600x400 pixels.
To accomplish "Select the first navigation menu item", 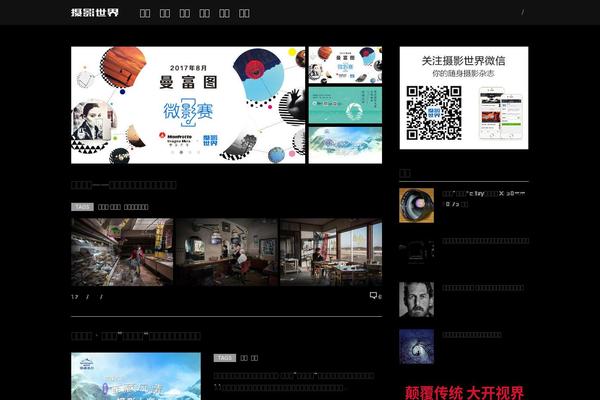I will tap(145, 14).
